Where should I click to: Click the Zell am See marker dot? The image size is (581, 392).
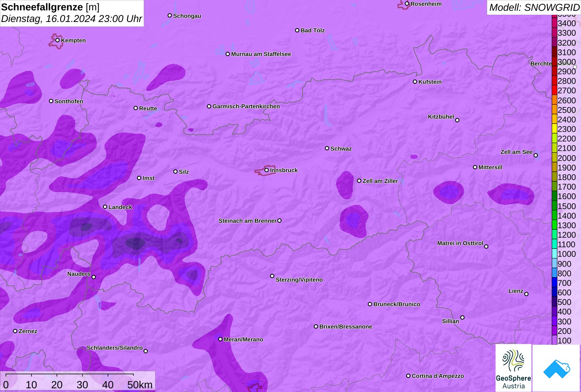pyautogui.click(x=536, y=156)
